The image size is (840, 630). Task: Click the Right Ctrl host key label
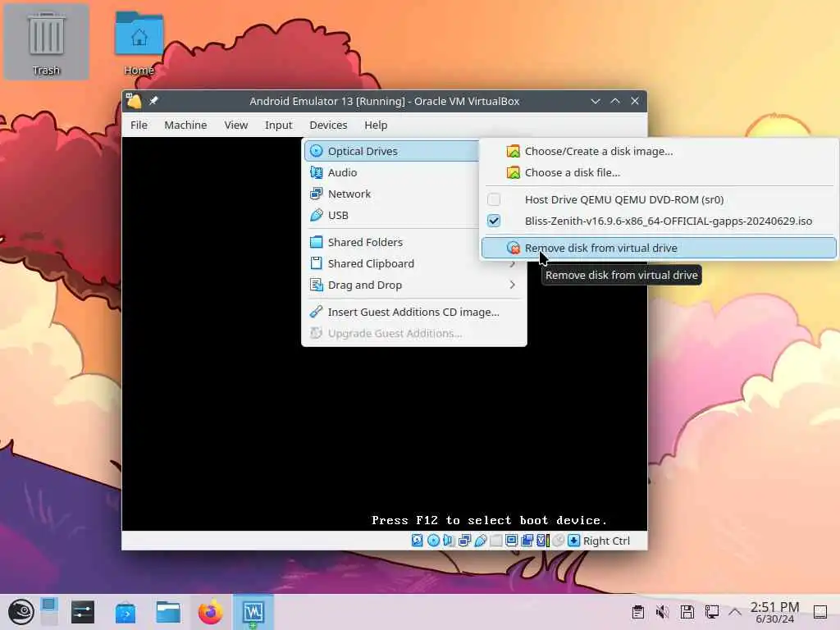click(x=606, y=541)
